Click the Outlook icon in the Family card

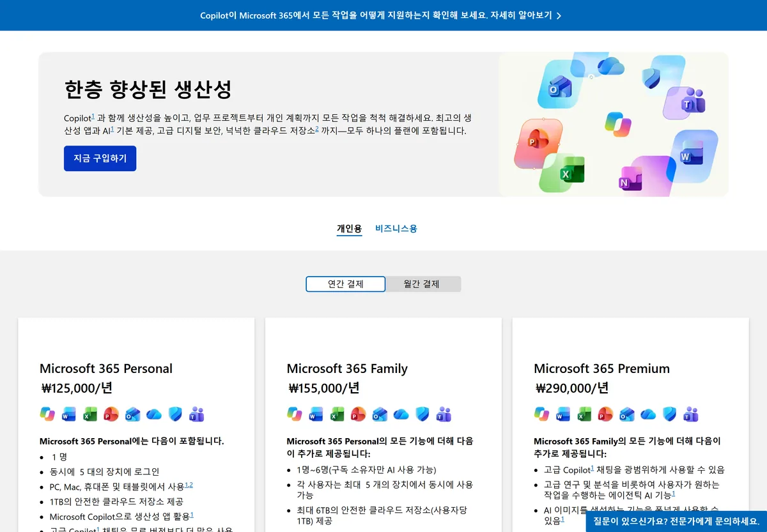coord(380,414)
